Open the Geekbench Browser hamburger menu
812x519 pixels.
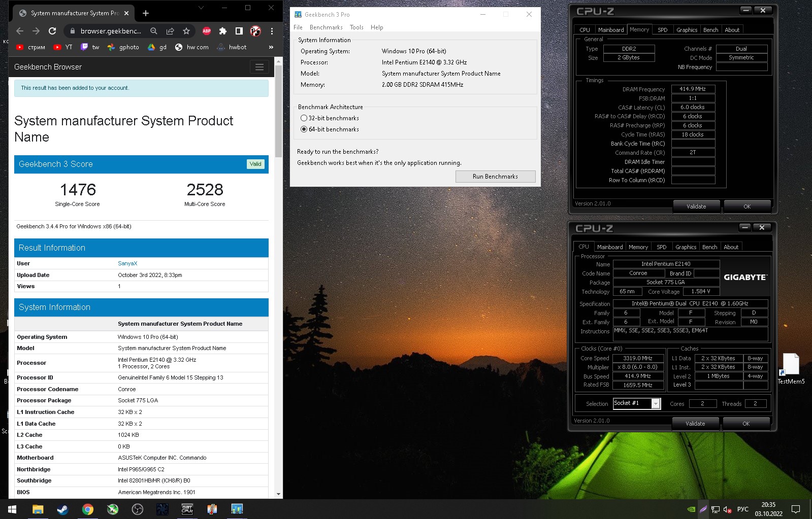[x=259, y=67]
